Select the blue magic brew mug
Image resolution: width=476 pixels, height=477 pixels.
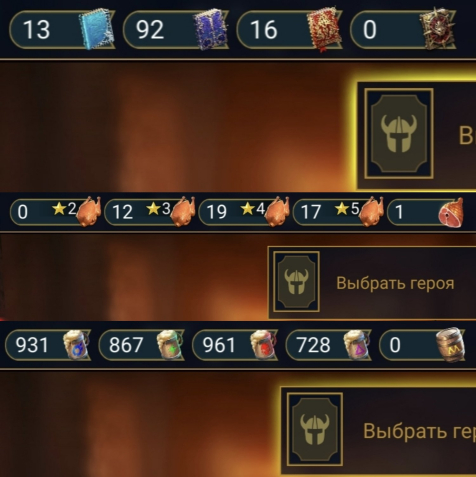[76, 345]
